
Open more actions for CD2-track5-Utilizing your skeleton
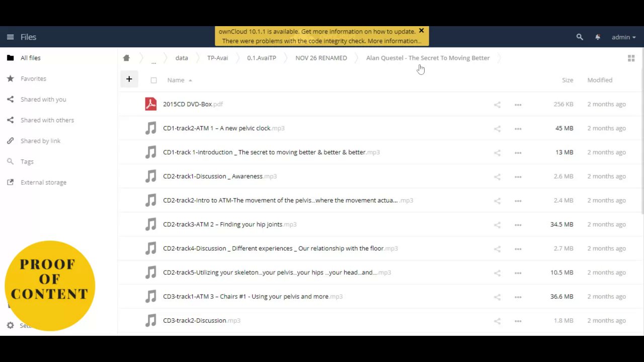point(518,273)
